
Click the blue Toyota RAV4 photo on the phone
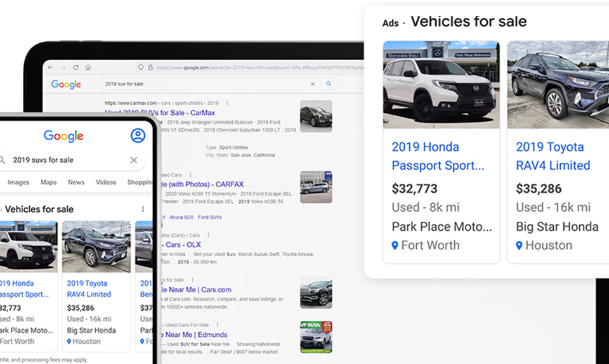(x=96, y=247)
